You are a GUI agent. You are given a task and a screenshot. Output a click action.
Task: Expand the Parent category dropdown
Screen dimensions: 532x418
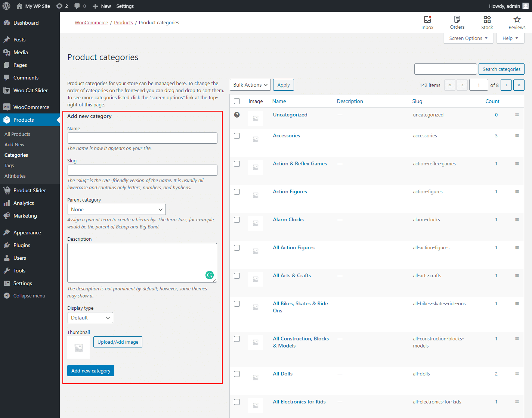pyautogui.click(x=117, y=210)
